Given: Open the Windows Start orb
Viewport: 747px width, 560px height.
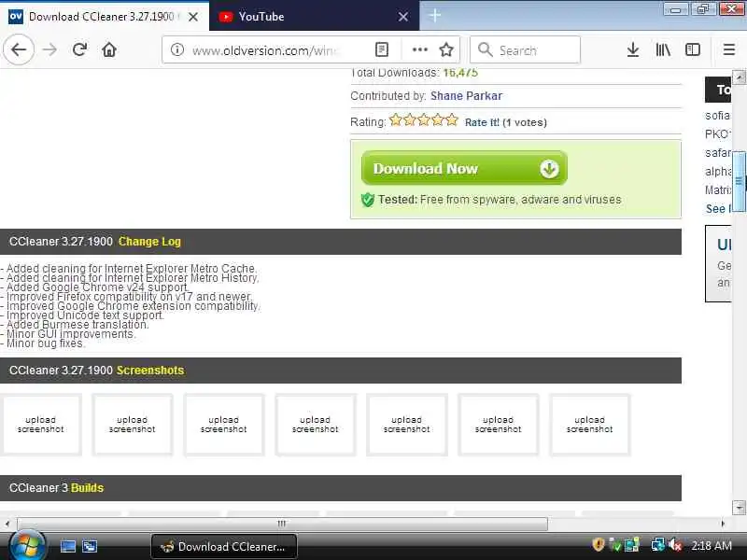Looking at the screenshot, I should point(28,546).
